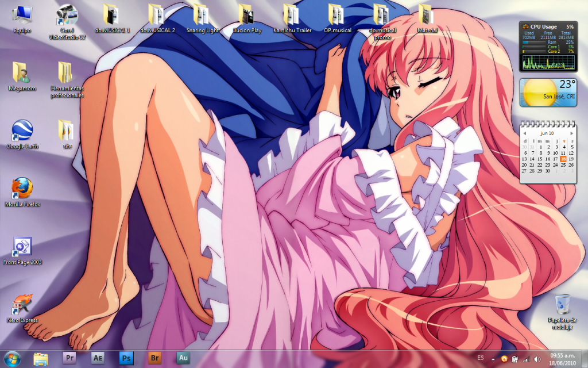Screen dimensions: 588x368
Task: Click the CPU gadget chip icon
Action: point(525,26)
